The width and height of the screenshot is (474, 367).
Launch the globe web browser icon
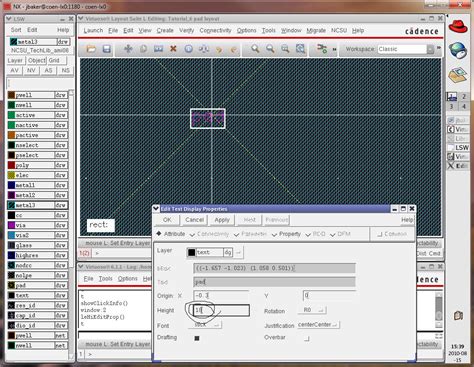pyautogui.click(x=458, y=50)
